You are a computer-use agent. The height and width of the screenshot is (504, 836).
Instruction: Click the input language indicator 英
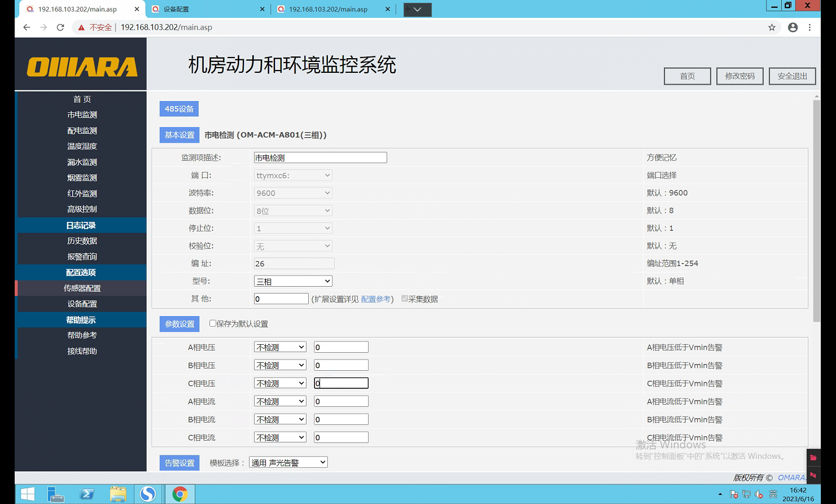coord(773,494)
